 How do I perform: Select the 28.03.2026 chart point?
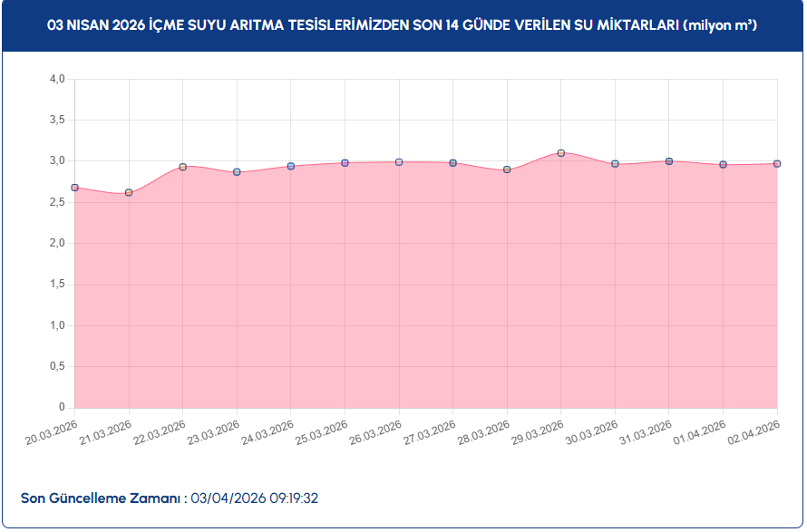507,169
